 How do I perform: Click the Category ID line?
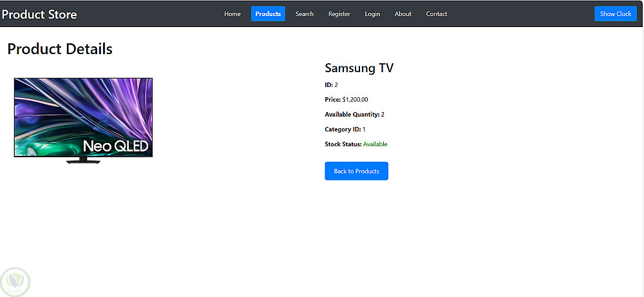pos(345,129)
